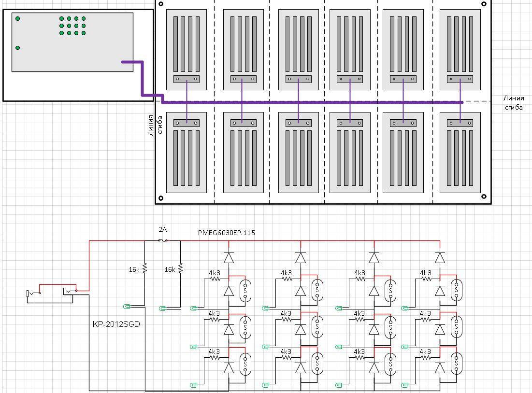Select the KP-2012SGD text label
The width and height of the screenshot is (532, 393).
tap(116, 324)
